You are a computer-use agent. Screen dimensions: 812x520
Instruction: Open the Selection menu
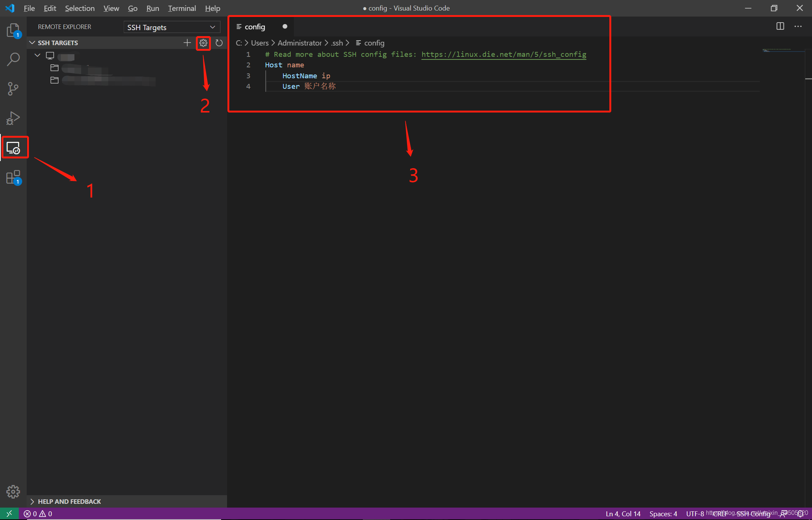pyautogui.click(x=80, y=8)
